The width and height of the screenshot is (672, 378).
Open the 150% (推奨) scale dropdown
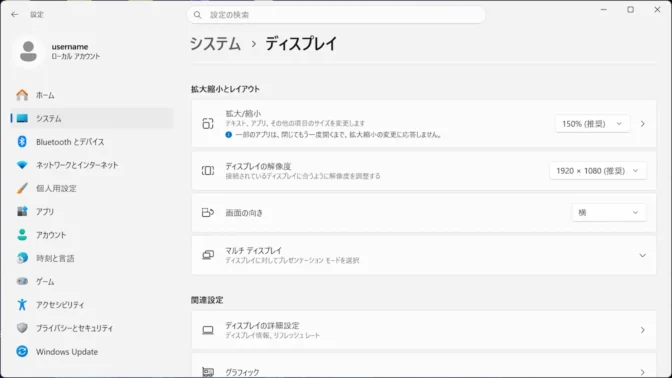click(592, 124)
